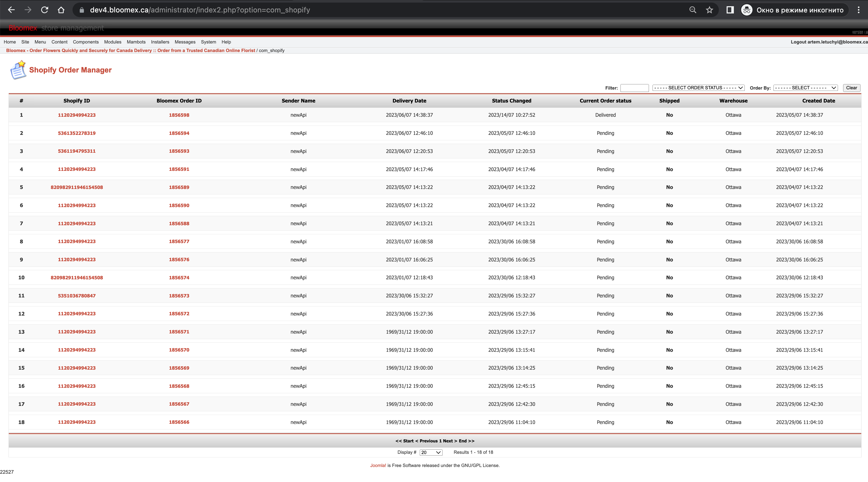The width and height of the screenshot is (868, 482).
Task: Bookmark page with star icon
Action: point(709,10)
